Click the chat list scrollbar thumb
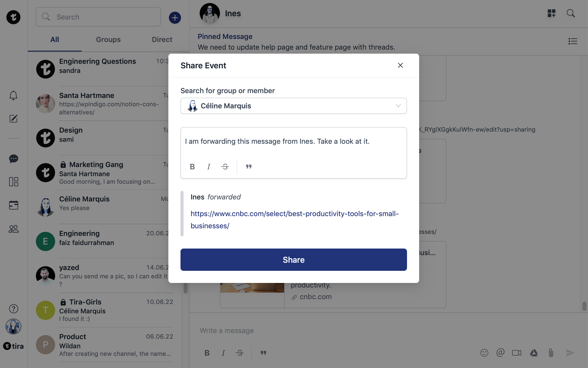This screenshot has height=368, width=588. pos(185,288)
